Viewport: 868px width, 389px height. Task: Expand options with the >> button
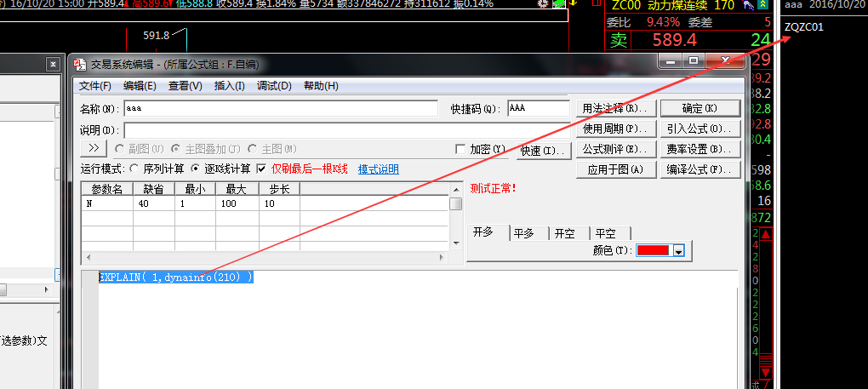(94, 148)
